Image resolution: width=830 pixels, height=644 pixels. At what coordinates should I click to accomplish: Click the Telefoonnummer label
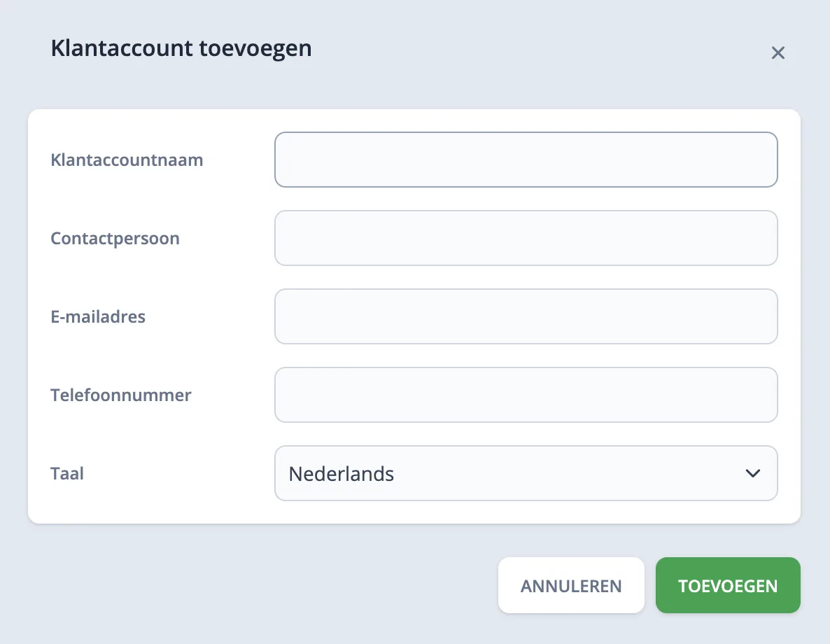(x=120, y=395)
